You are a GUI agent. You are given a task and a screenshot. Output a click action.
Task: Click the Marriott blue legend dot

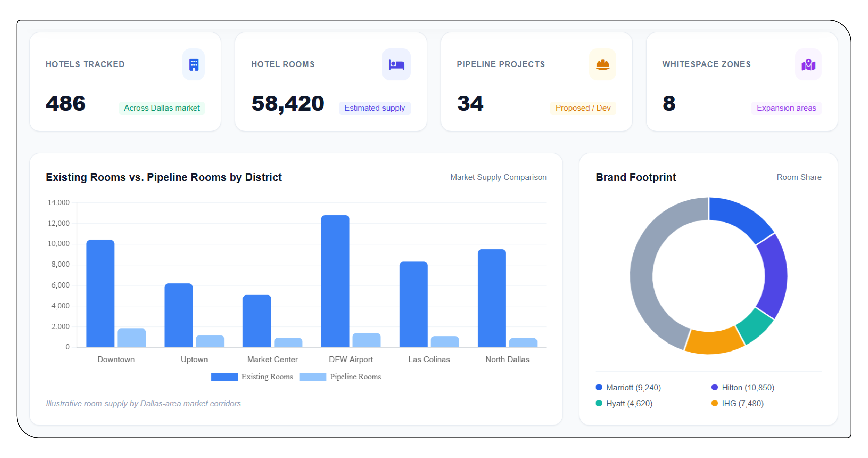pyautogui.click(x=599, y=387)
